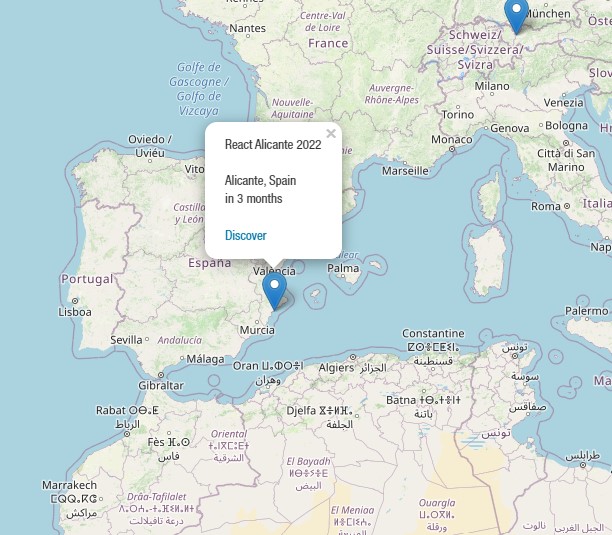The width and height of the screenshot is (612, 535).
Task: Click the Murcia city label
Action: [x=257, y=330]
